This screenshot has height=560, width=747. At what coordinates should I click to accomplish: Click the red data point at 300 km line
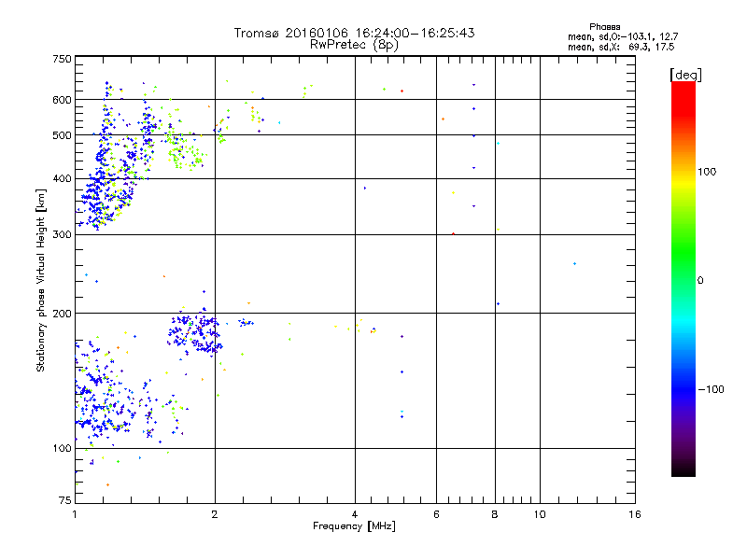[453, 234]
